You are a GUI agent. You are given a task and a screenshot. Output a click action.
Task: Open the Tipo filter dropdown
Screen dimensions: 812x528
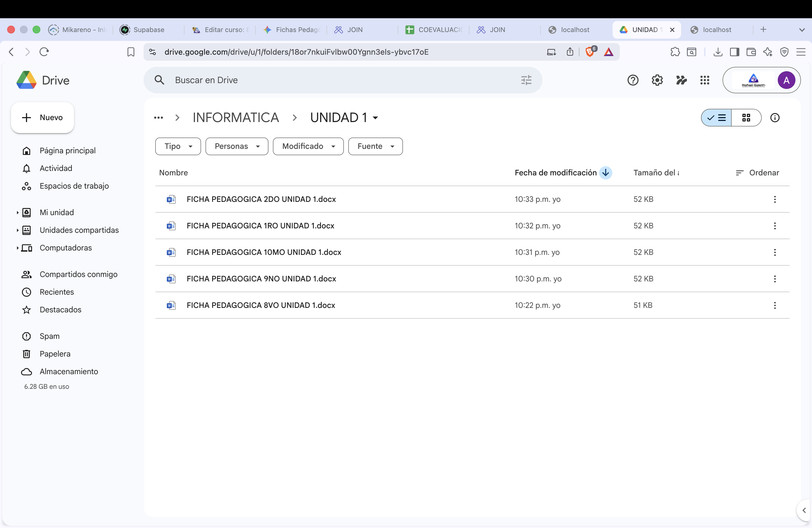178,146
